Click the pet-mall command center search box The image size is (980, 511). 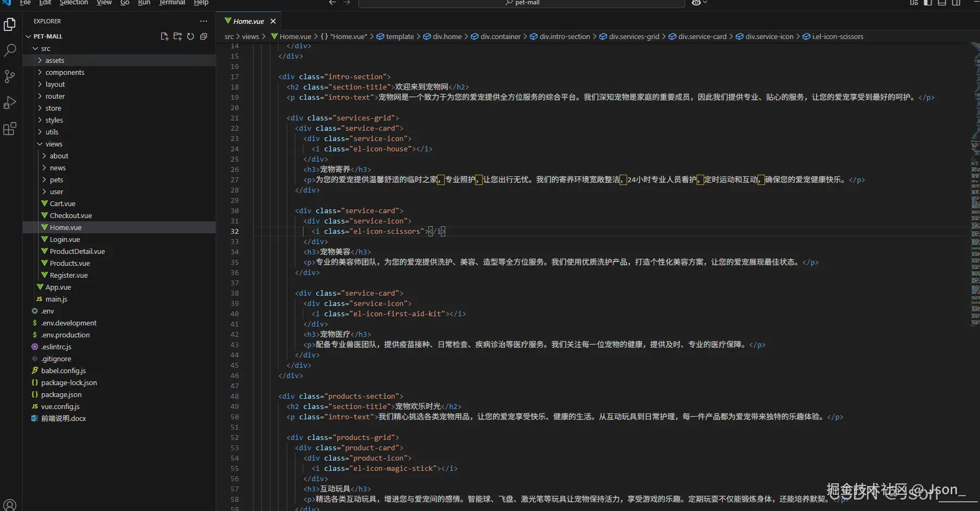(521, 3)
